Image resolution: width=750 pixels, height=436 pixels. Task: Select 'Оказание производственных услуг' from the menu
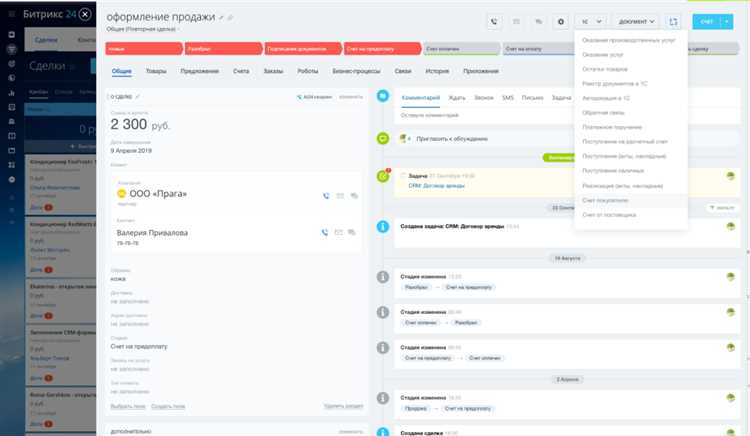[x=629, y=40]
